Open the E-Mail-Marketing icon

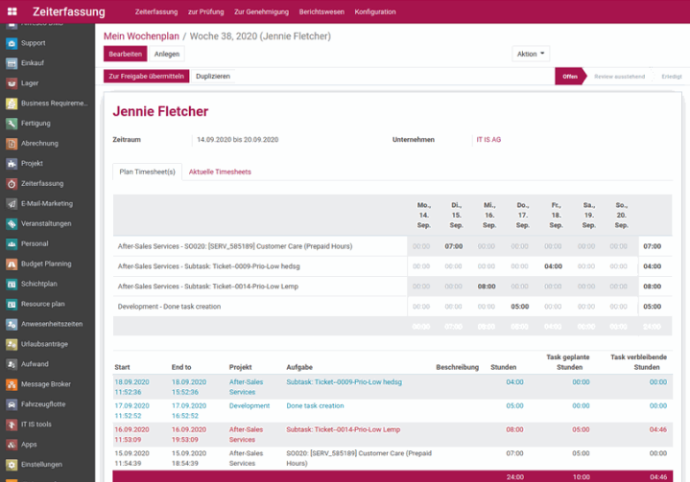[x=10, y=204]
